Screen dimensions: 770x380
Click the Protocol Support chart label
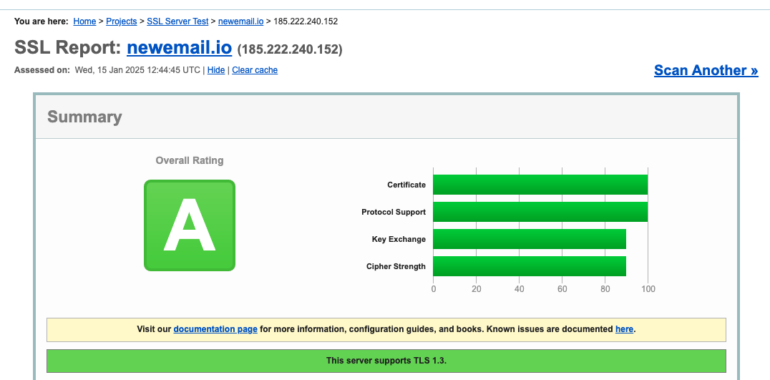[393, 212]
